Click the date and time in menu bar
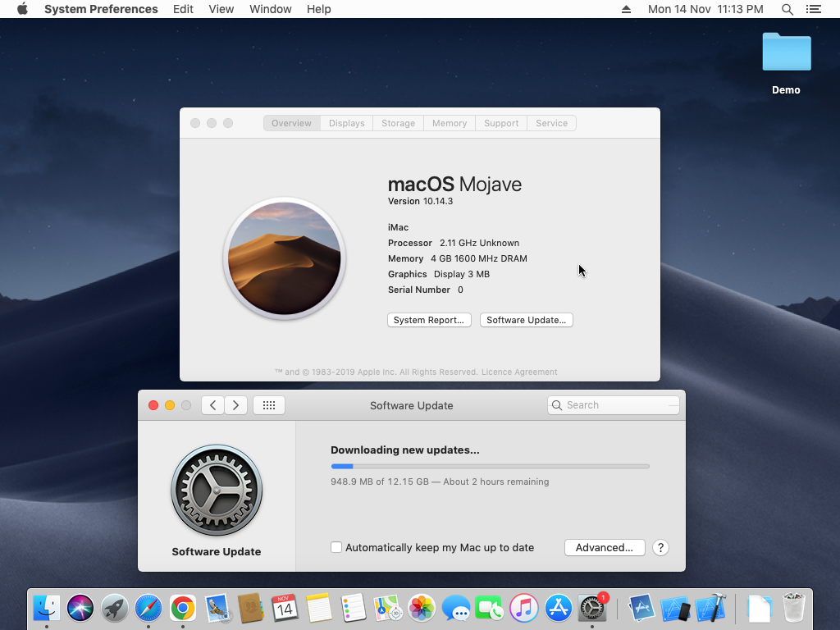Screen dimensions: 840x630 (705, 9)
